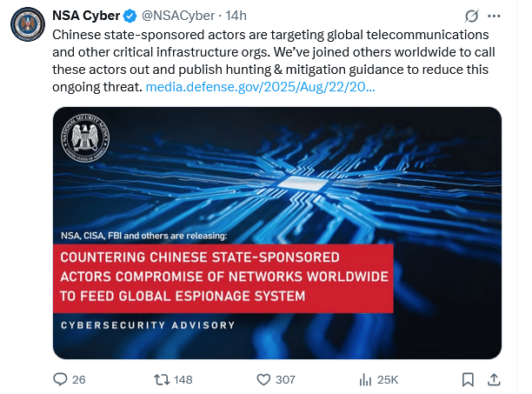Image resolution: width=532 pixels, height=394 pixels.
Task: Open the media.defense.gov link
Action: click(261, 87)
